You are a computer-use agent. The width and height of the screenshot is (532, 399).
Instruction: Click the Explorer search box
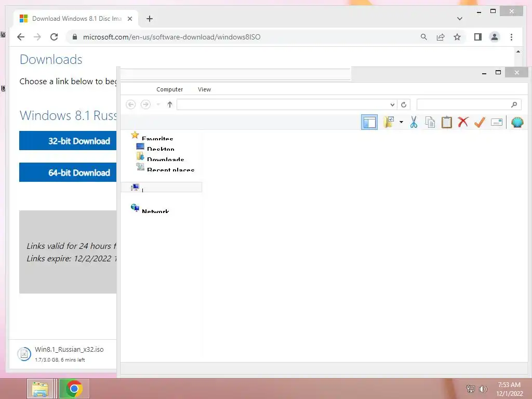click(469, 104)
